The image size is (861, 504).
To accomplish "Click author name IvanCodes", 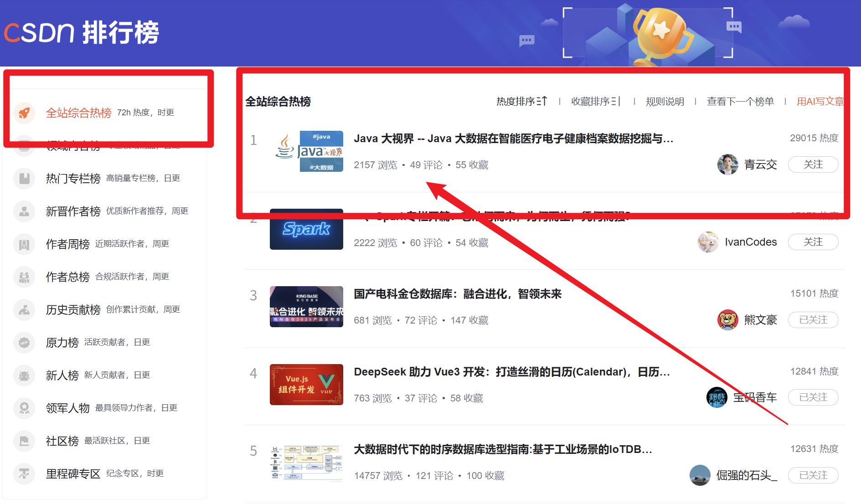I will point(751,242).
